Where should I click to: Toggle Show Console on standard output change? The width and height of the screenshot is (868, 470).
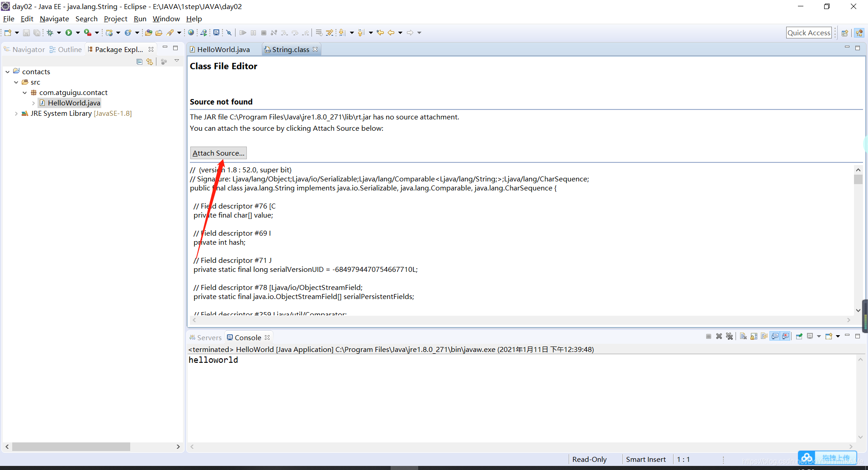click(775, 336)
